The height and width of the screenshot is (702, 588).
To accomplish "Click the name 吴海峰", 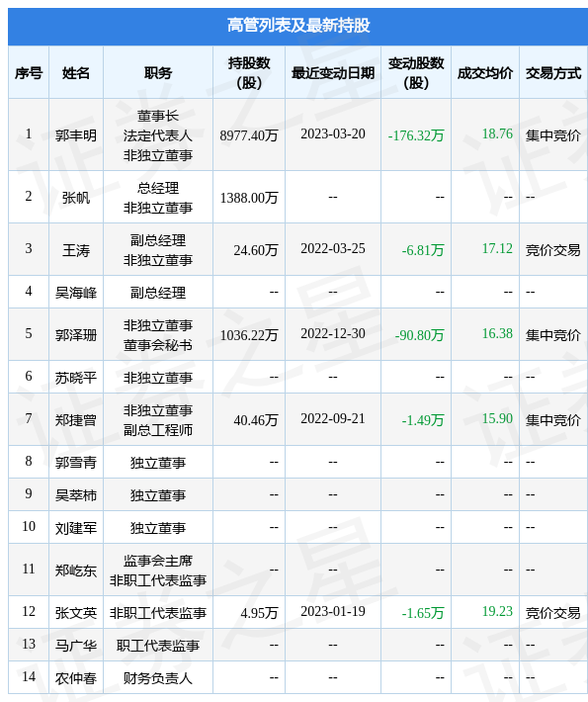I will (76, 293).
